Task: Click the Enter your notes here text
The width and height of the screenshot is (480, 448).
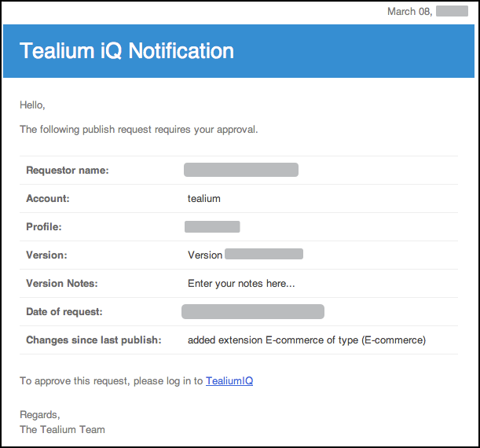Action: pos(241,284)
